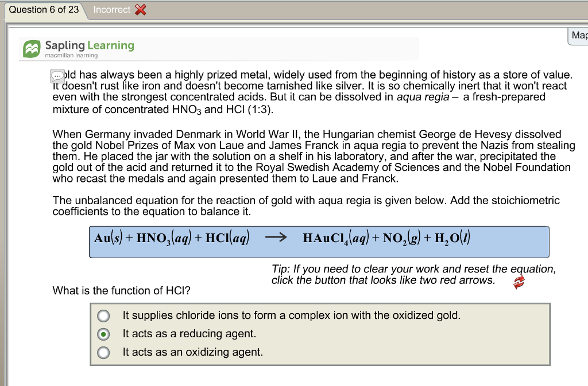This screenshot has width=588, height=386.
Task: Click before HAuCl4(aq) in the equation
Action: pos(301,238)
